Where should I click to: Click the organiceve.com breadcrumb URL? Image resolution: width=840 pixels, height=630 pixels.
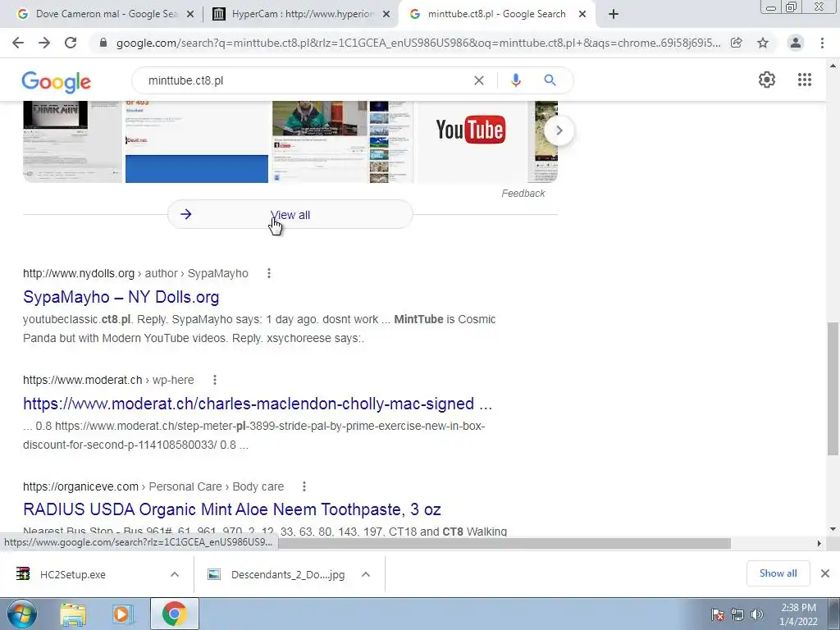point(153,486)
